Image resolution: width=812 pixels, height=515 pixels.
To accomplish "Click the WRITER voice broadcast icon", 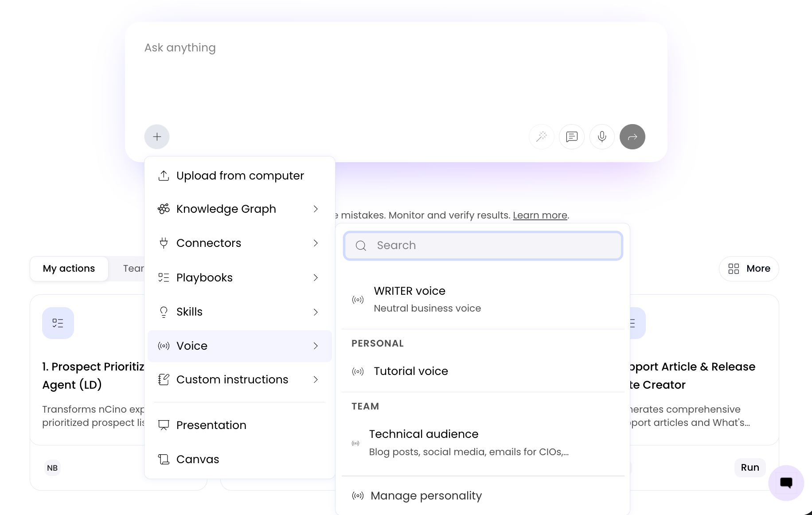I will [x=358, y=300].
